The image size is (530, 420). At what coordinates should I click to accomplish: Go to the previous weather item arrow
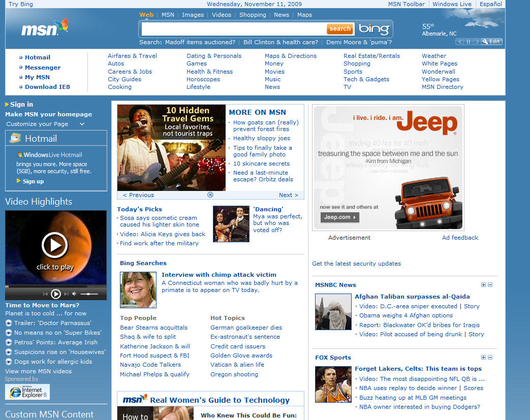coord(460,42)
